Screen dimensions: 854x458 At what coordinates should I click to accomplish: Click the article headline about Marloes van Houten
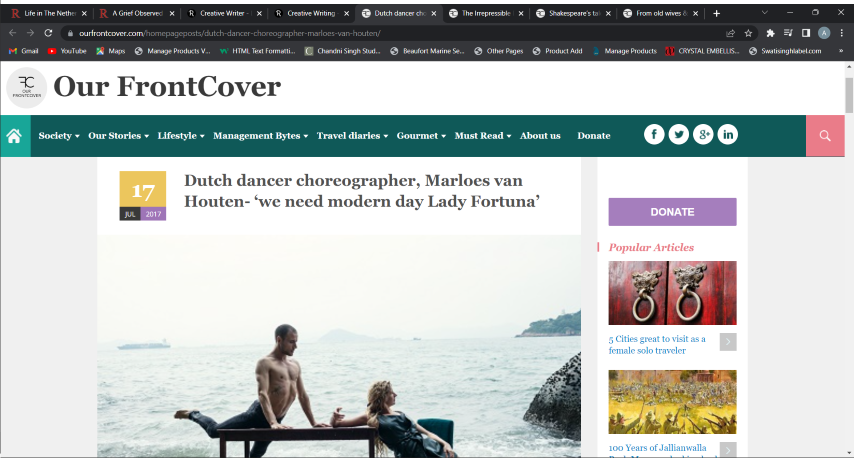click(x=362, y=191)
